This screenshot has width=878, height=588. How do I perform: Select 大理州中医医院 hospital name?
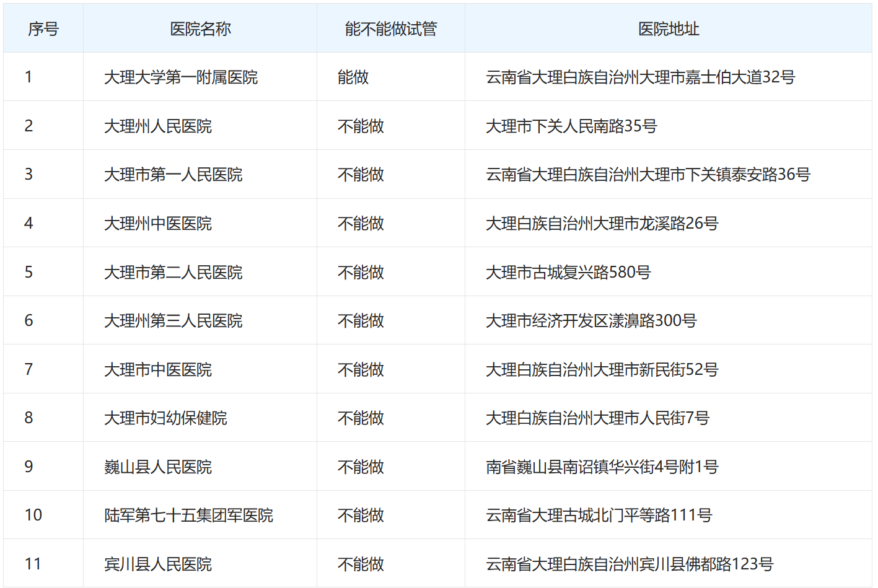158,223
